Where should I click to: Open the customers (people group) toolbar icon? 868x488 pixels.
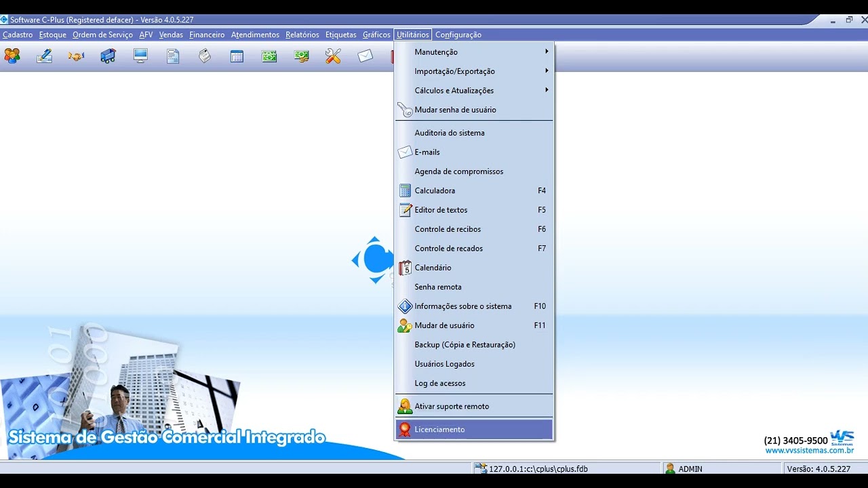[12, 56]
